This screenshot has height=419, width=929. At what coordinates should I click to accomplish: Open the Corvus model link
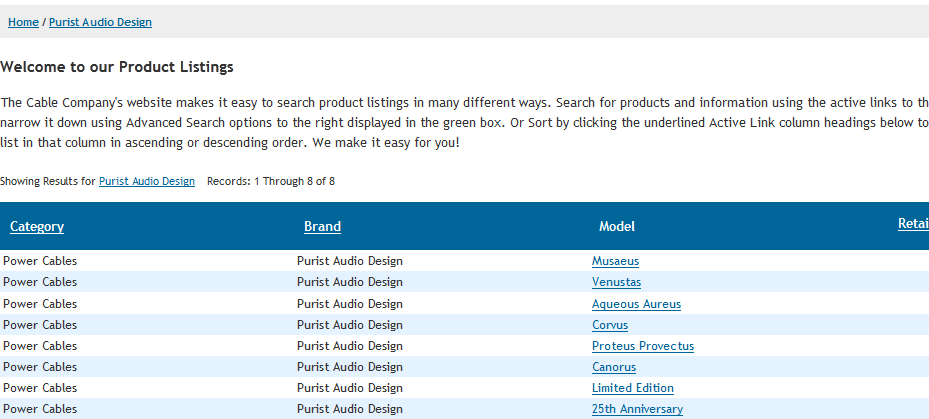[x=610, y=325]
